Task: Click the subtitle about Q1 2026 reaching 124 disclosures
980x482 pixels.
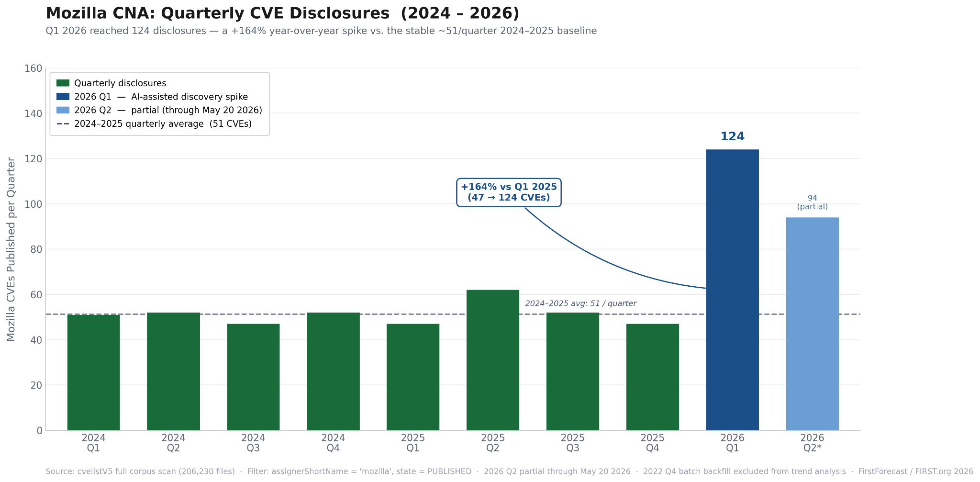Action: tap(321, 31)
